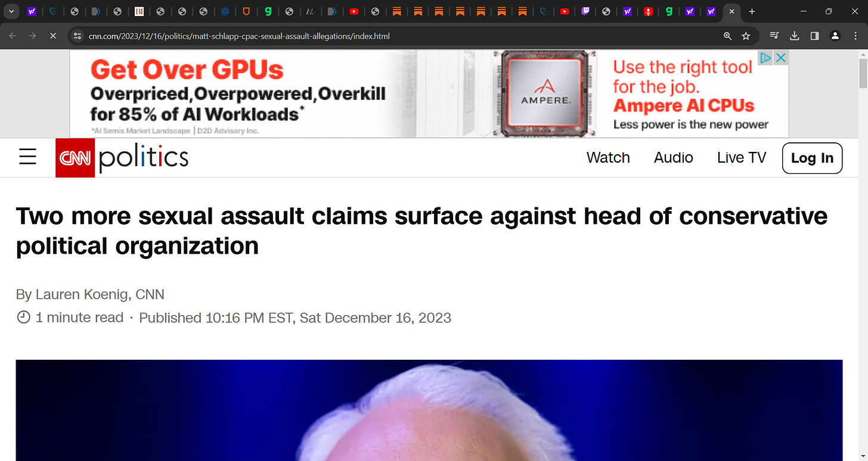Open the downloads icon
Image resolution: width=868 pixels, height=461 pixels.
pyautogui.click(x=795, y=36)
